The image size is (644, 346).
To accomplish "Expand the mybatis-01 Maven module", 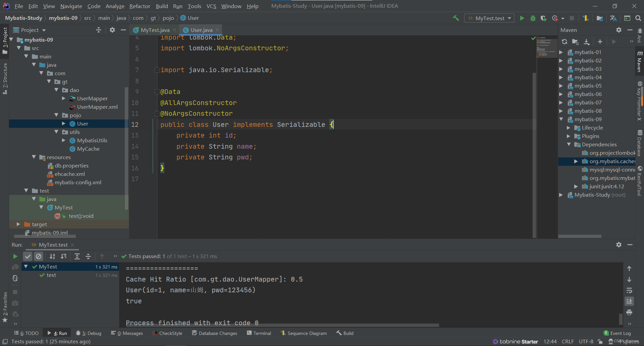I will point(561,52).
